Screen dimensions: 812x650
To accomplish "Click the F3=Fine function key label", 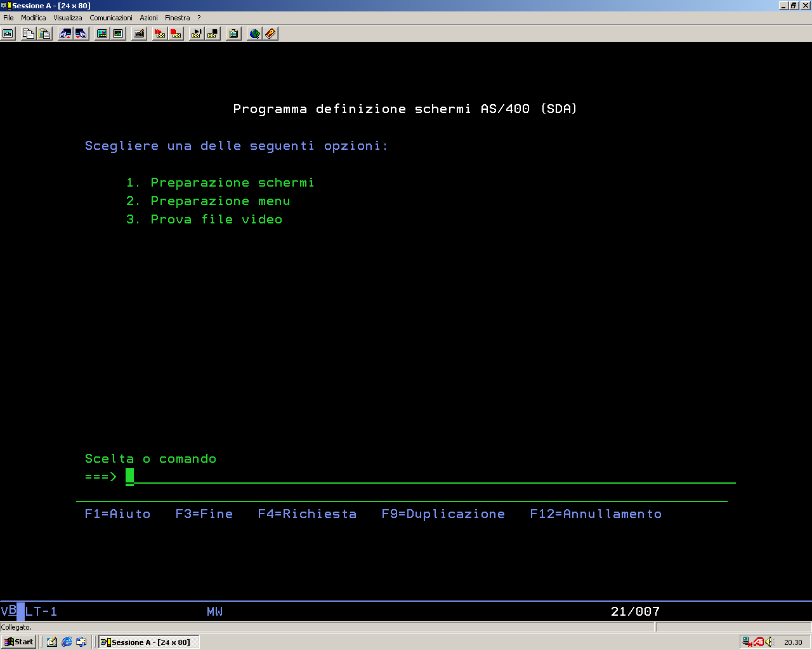I will click(x=204, y=514).
